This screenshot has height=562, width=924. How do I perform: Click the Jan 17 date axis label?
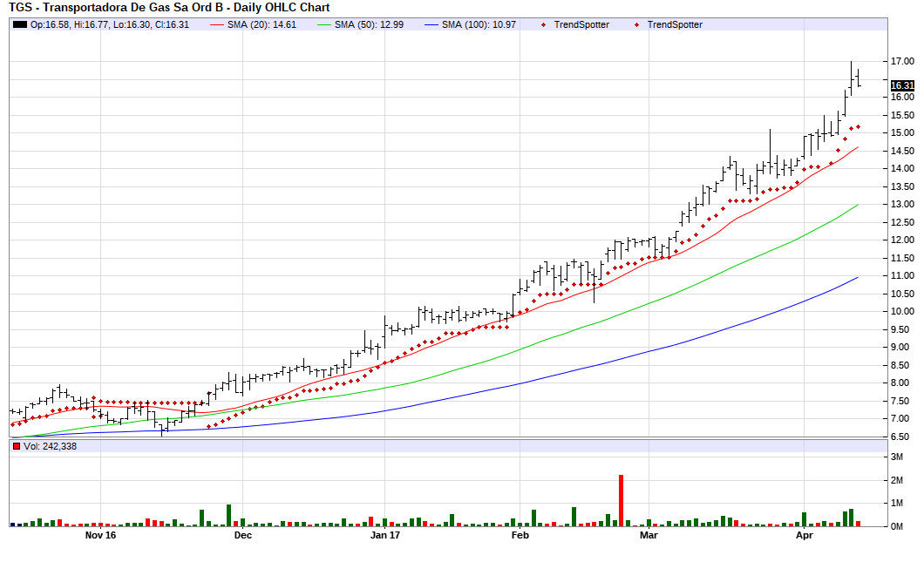[384, 535]
